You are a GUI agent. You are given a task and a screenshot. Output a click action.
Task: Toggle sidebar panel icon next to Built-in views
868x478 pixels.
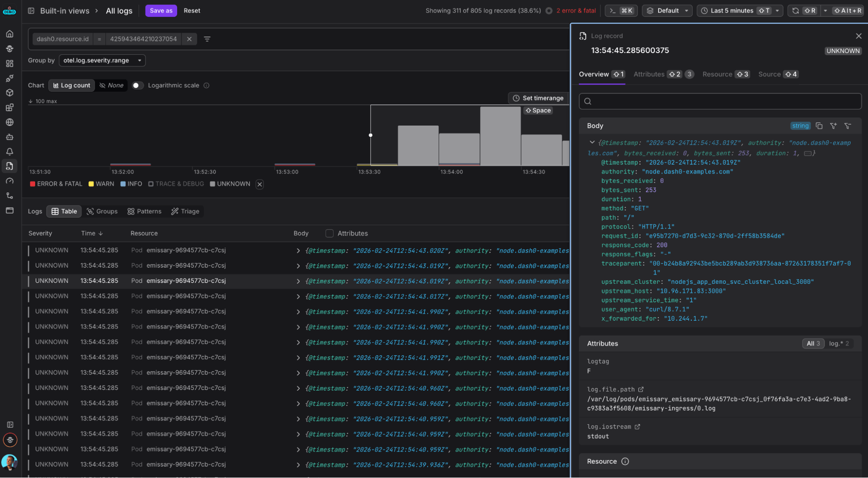point(31,11)
